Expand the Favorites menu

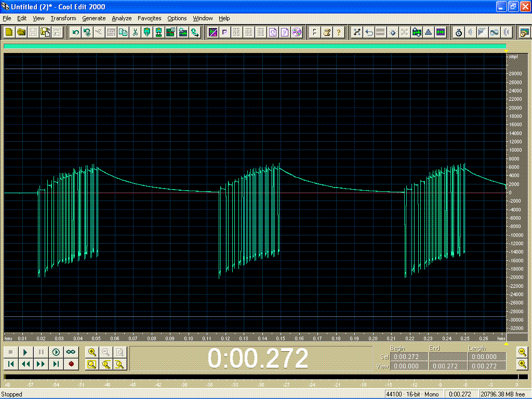click(149, 18)
